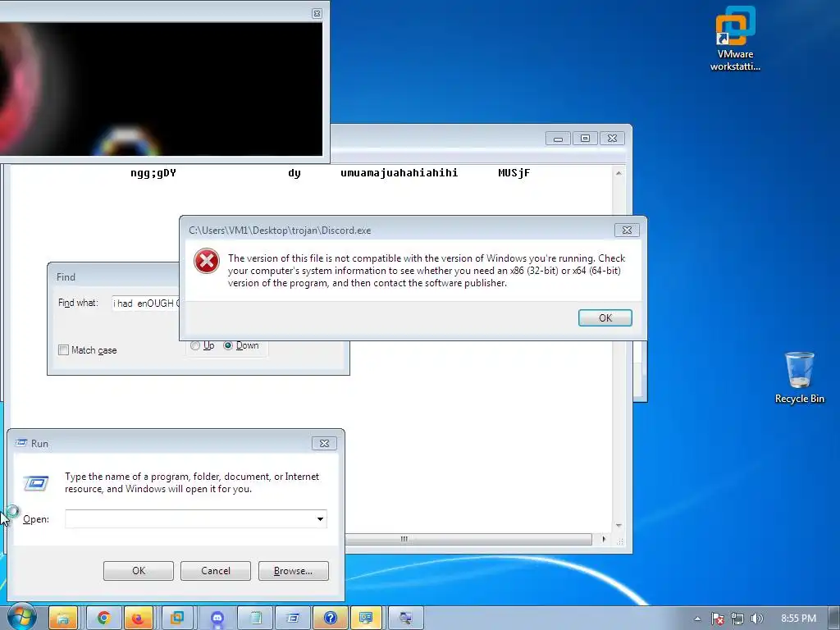This screenshot has height=630, width=840.
Task: Open the network tray icon
Action: pos(737,619)
